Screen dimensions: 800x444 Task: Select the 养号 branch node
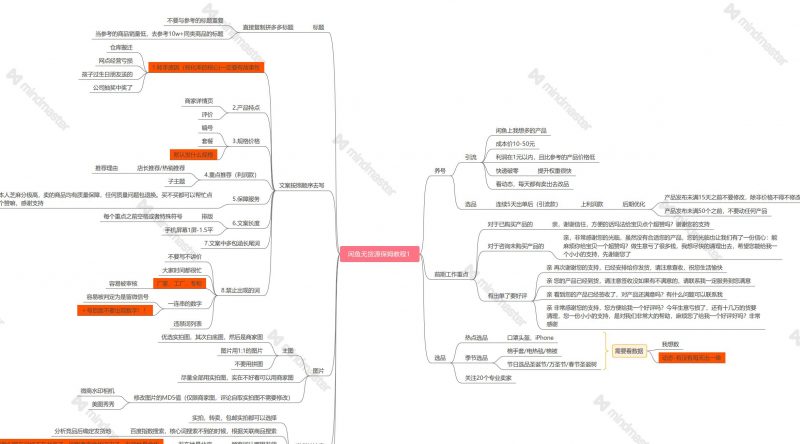[x=440, y=171]
